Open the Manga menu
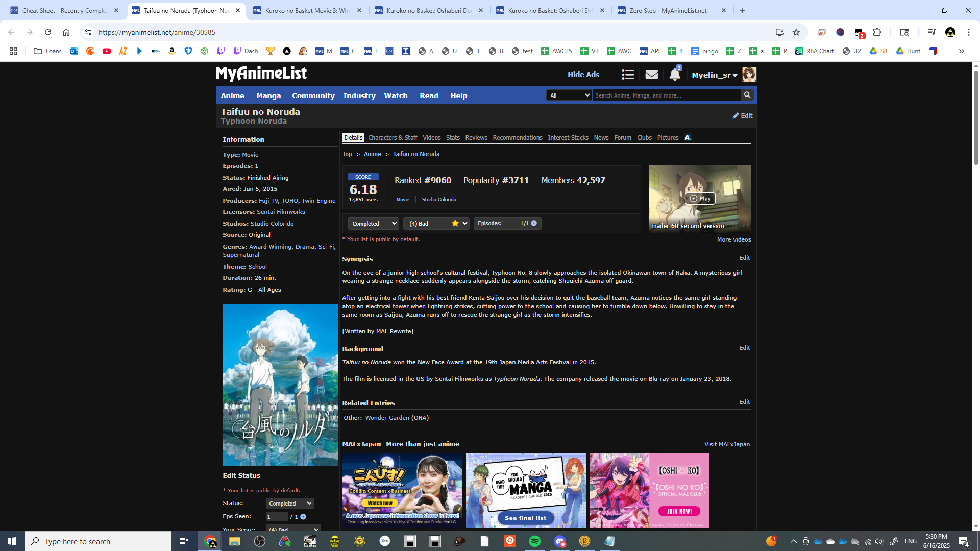The height and width of the screenshot is (551, 980). pos(268,95)
